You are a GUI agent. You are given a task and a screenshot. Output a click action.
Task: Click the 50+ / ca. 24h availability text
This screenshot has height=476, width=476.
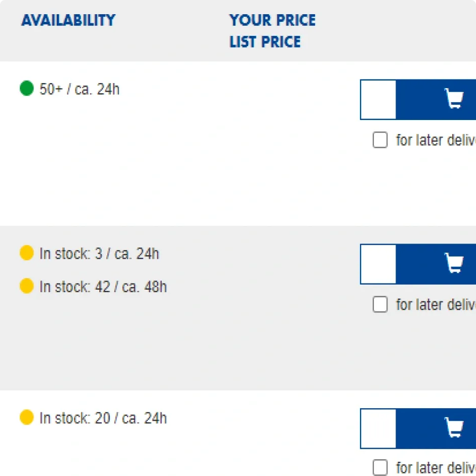click(80, 90)
